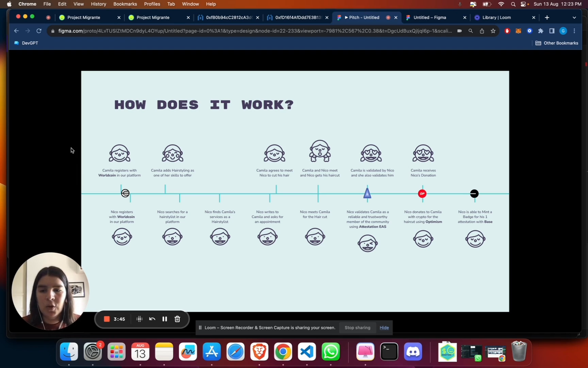Viewport: 588px width, 368px height.
Task: Click the camera icon in address bar
Action: coord(459,31)
